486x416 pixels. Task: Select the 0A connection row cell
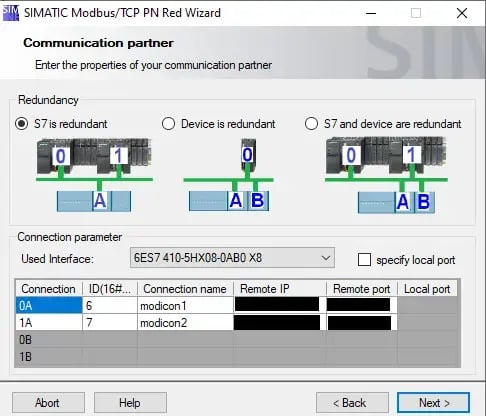[x=49, y=305]
